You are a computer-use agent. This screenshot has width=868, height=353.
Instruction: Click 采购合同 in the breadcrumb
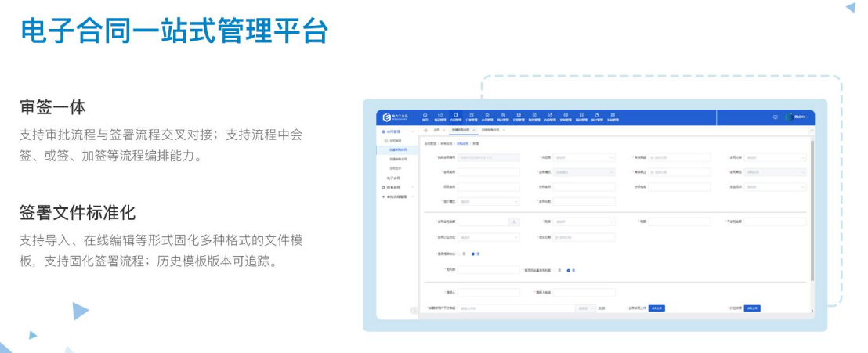click(x=461, y=143)
